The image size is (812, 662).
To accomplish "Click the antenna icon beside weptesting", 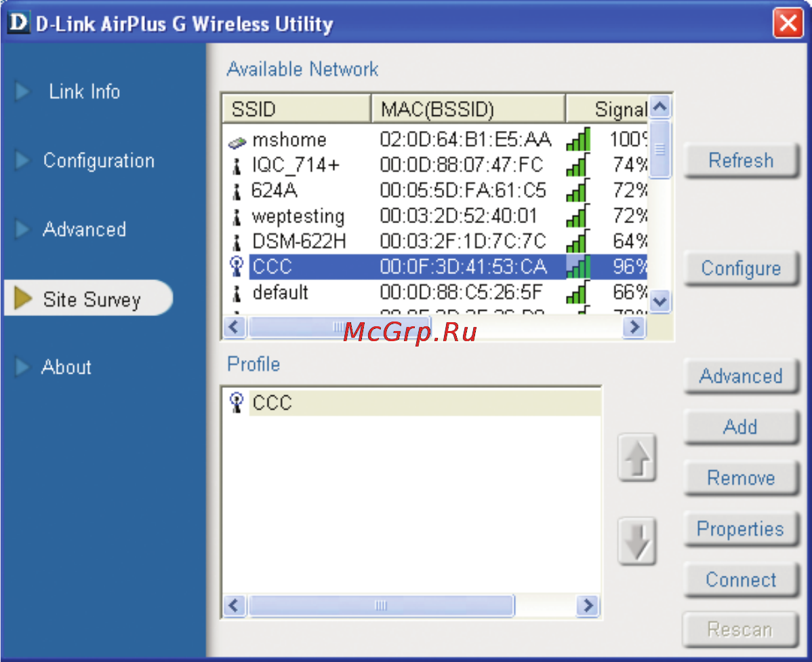I will pos(237,217).
